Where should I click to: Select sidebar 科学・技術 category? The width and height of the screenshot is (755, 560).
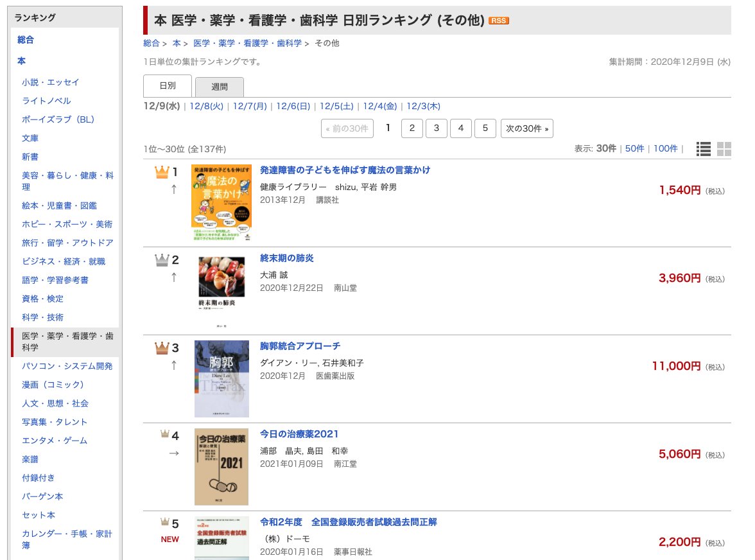coord(42,317)
